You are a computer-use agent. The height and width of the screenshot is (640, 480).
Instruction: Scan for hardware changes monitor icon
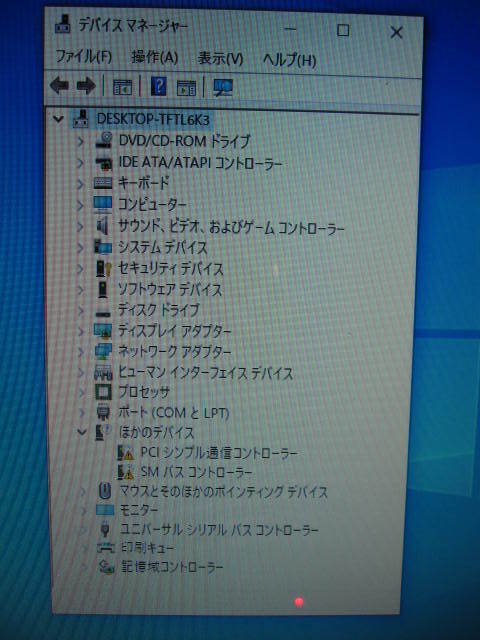223,87
